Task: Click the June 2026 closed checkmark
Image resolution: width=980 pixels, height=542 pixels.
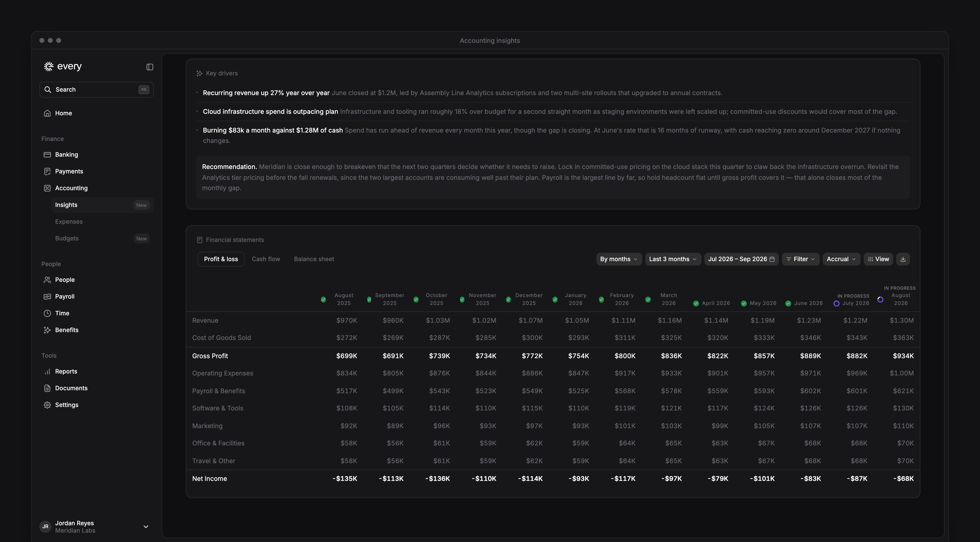Action: [x=788, y=304]
